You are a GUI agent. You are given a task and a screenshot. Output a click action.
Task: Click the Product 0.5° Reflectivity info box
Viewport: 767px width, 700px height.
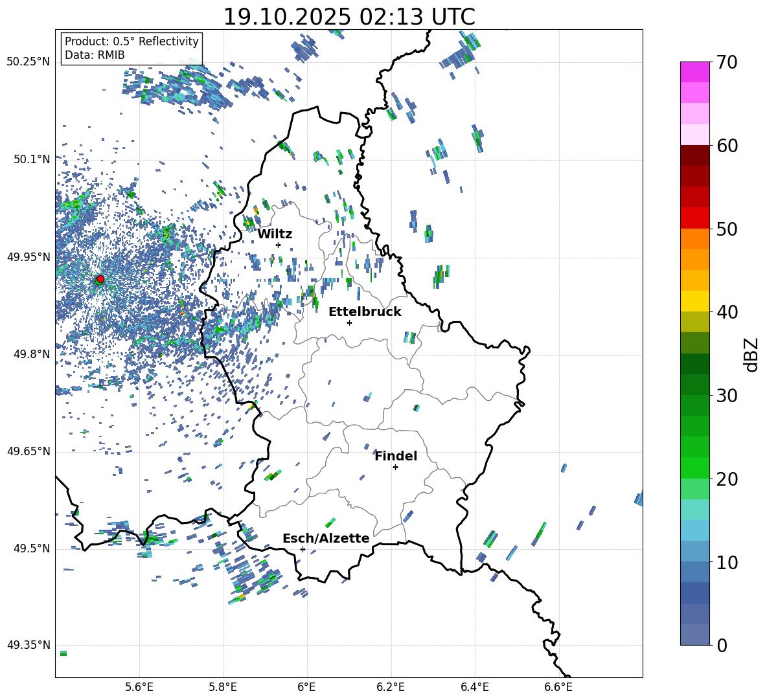pos(132,49)
